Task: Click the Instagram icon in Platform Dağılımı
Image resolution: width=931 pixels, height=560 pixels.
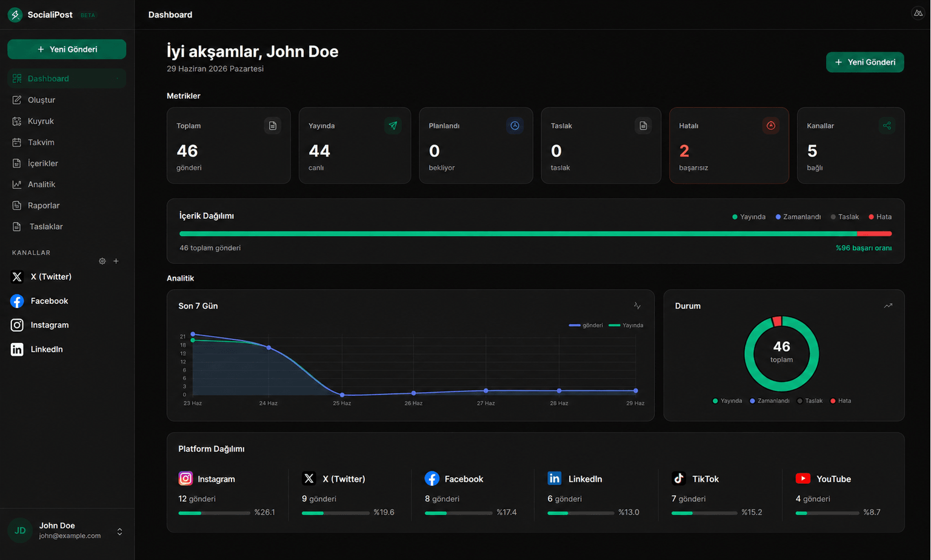Action: (185, 478)
